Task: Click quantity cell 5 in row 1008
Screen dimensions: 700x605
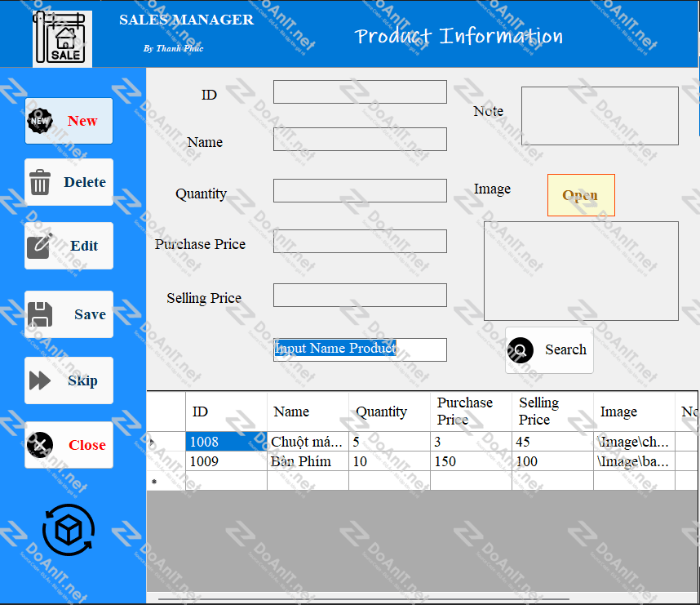Action: 389,442
